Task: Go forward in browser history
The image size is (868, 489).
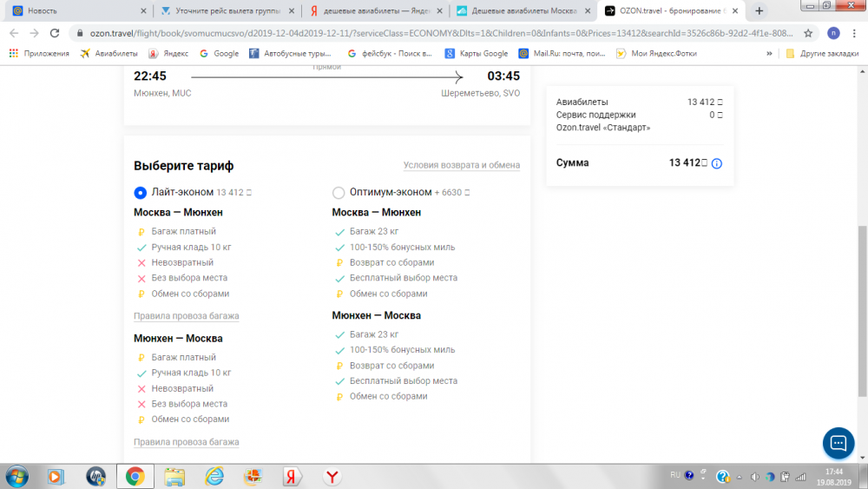Action: pyautogui.click(x=35, y=33)
